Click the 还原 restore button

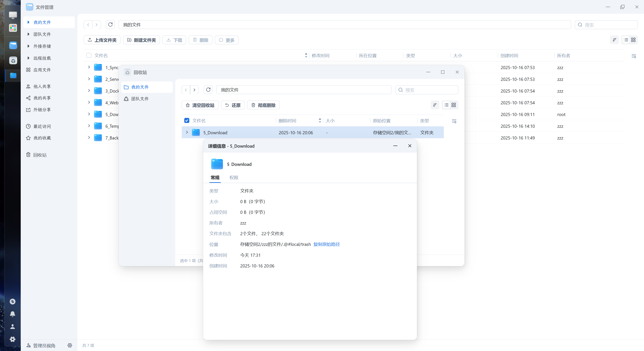point(232,105)
